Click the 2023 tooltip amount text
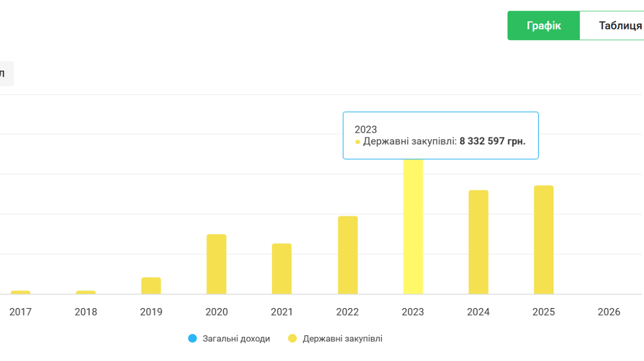This screenshot has height=361, width=644. pyautogui.click(x=492, y=142)
